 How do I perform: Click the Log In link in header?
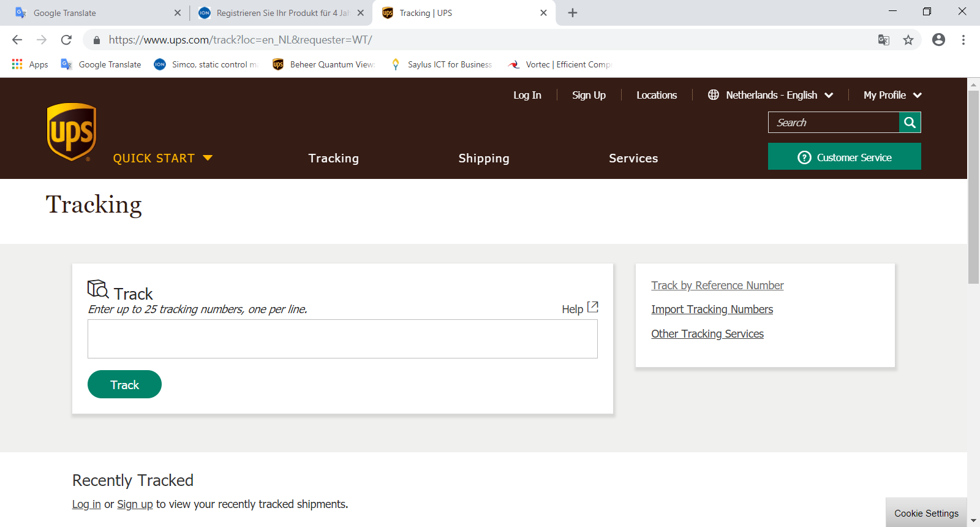point(527,95)
